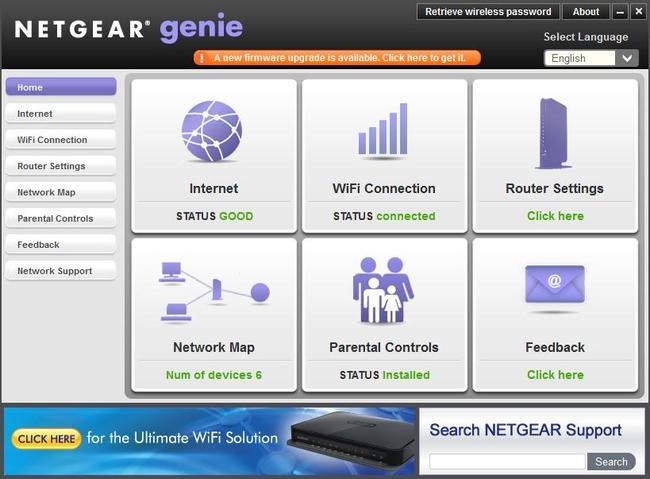Click the yellow CLICK HERE ad button

click(x=46, y=439)
